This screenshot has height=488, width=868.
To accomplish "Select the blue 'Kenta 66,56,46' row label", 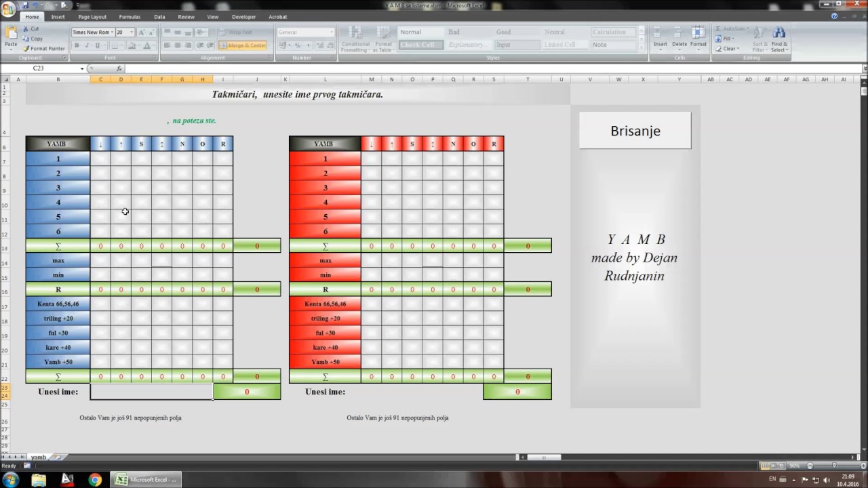I will (x=58, y=304).
